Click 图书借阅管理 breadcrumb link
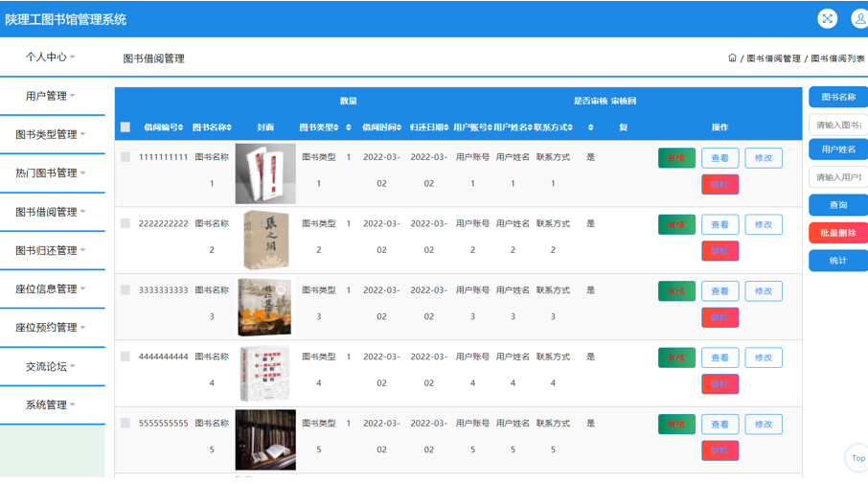This screenshot has width=868, height=484. point(773,58)
